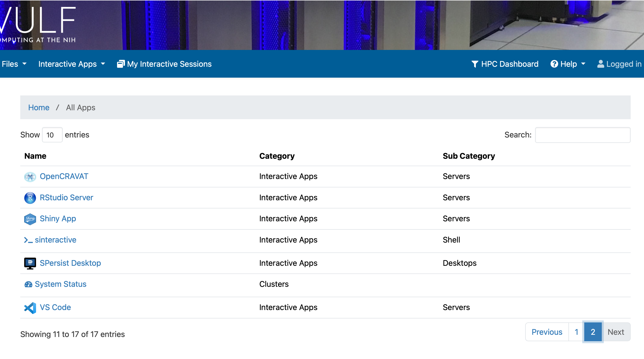Launch the VS Code link
644x359 pixels.
tap(56, 307)
